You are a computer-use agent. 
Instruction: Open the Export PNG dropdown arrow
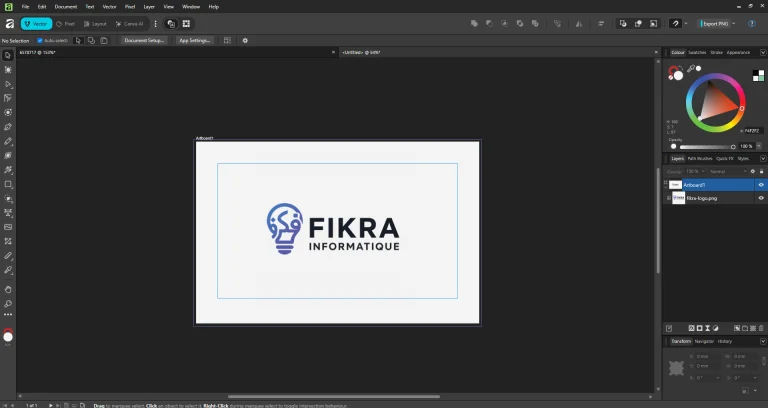[734, 24]
